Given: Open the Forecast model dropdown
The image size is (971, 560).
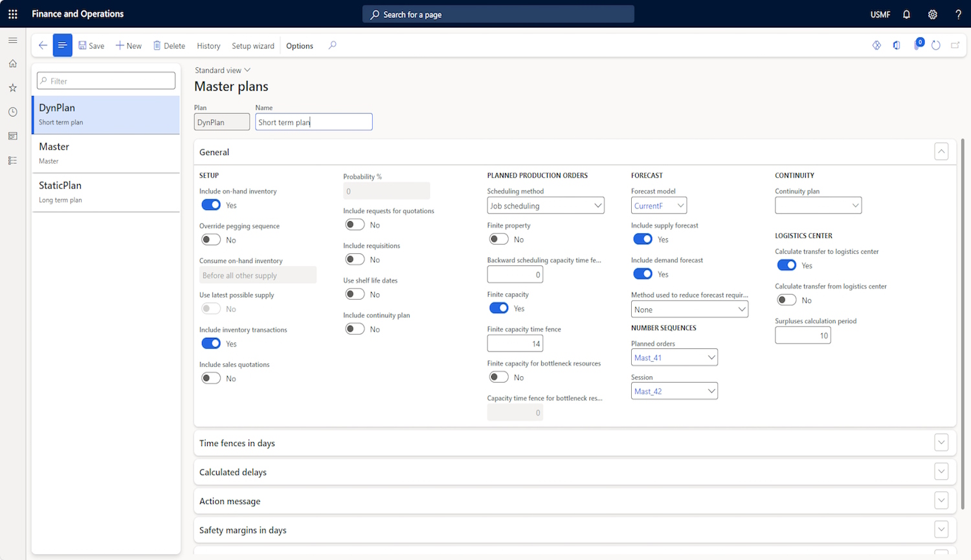Looking at the screenshot, I should (x=658, y=206).
